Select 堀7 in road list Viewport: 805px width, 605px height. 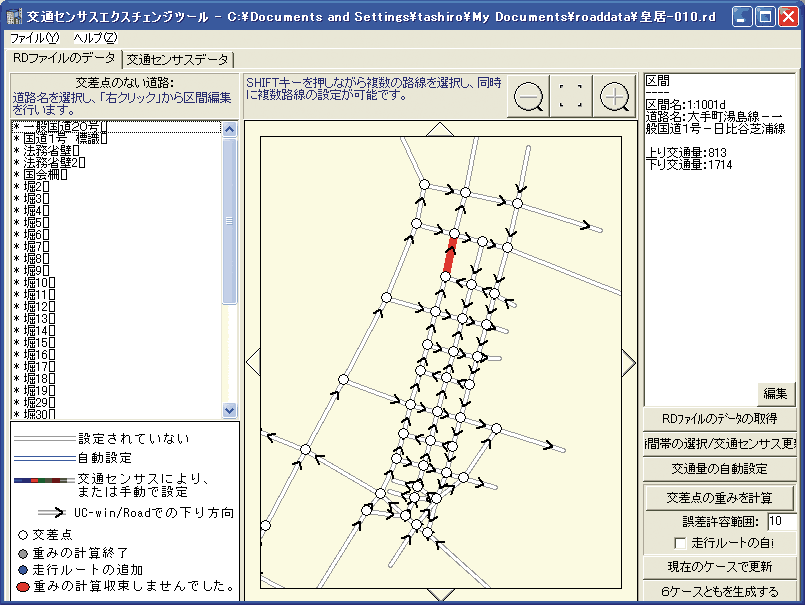click(117, 247)
